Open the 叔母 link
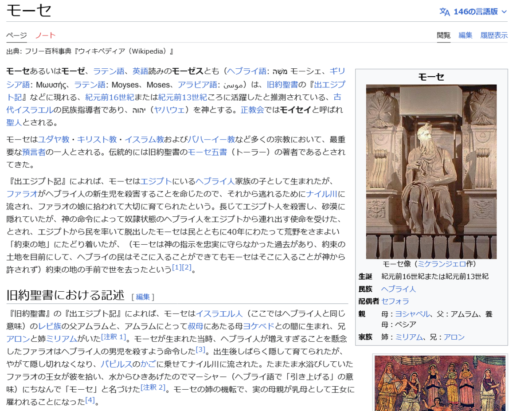Viewport: 532px width, 411px height. 196,326
